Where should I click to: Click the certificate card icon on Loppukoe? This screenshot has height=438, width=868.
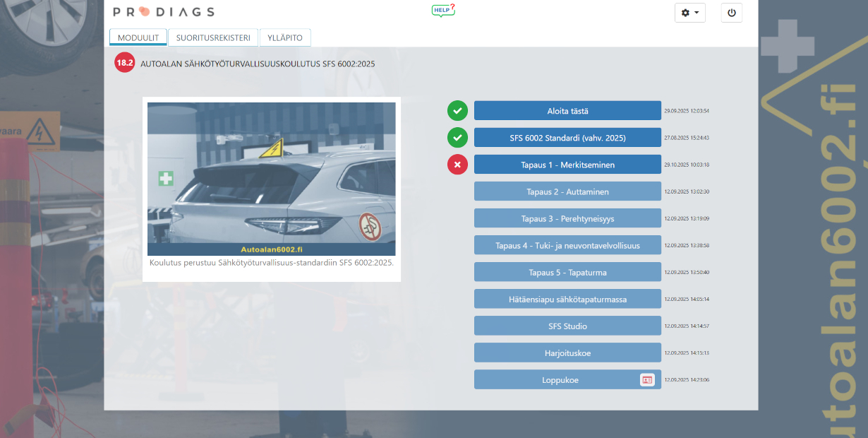click(647, 380)
